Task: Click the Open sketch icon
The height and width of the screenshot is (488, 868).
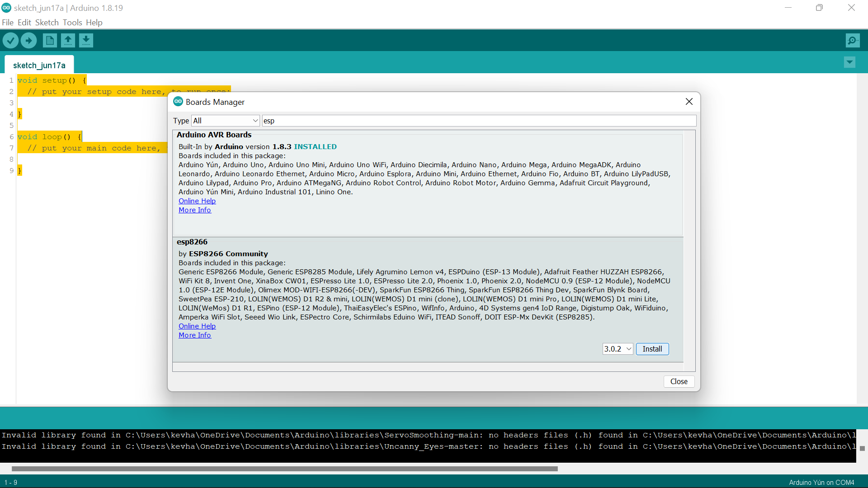Action: point(68,41)
